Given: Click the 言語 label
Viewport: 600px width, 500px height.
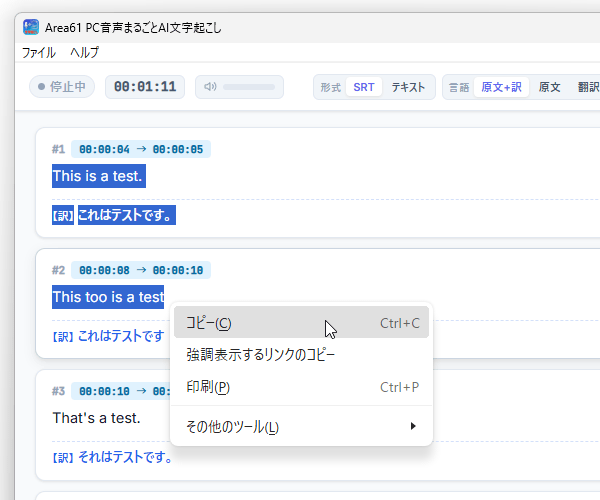Looking at the screenshot, I should point(459,88).
